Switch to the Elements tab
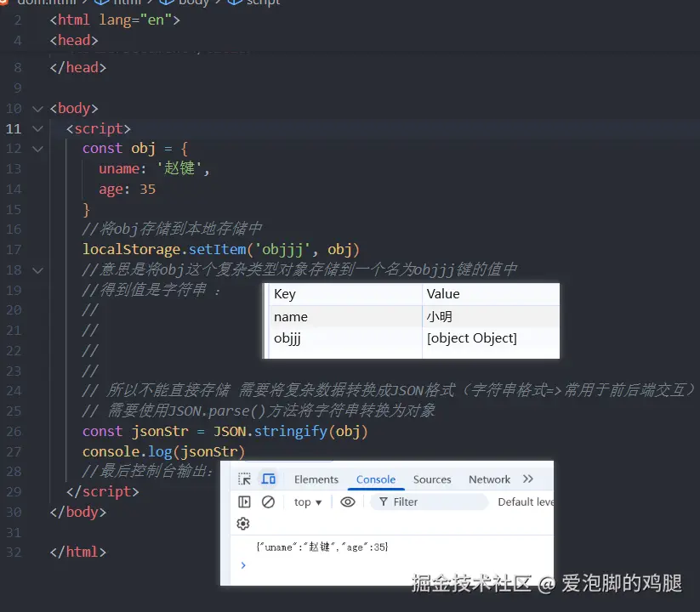 click(x=316, y=479)
